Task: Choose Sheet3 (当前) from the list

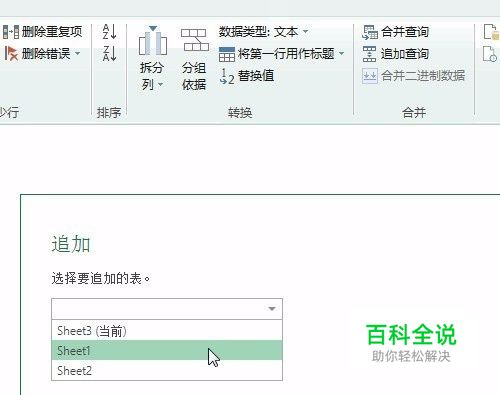Action: (167, 331)
